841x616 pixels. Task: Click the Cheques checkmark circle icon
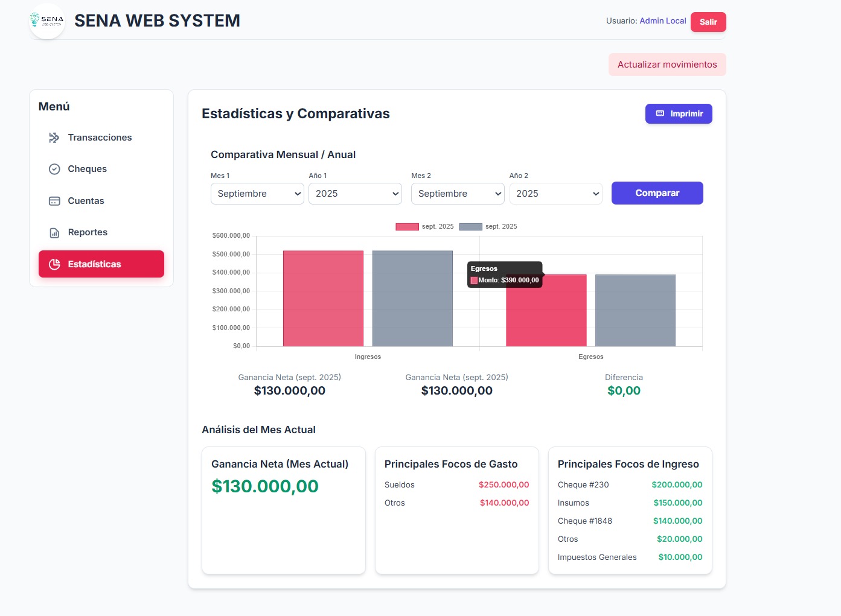(x=54, y=169)
